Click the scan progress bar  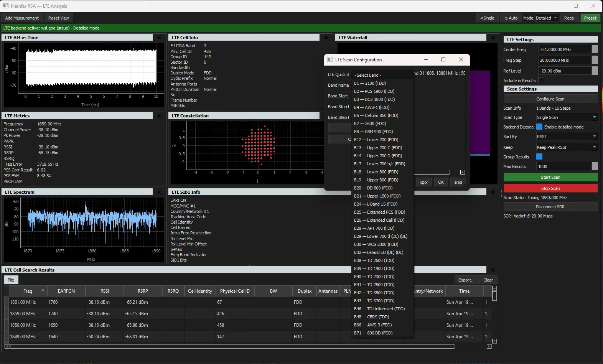(x=431, y=172)
